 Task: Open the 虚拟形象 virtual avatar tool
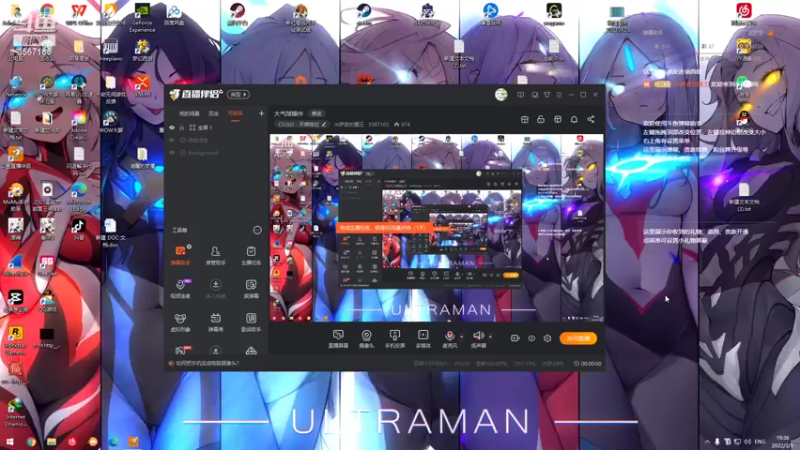[180, 322]
